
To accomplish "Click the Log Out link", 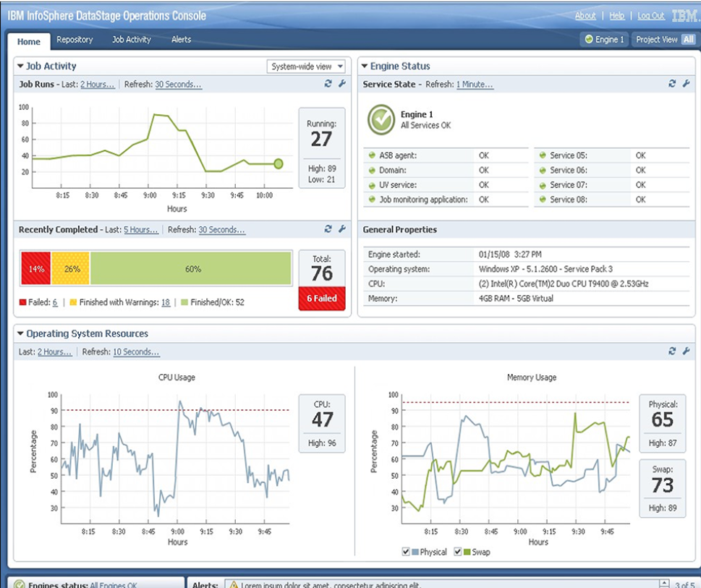I will click(x=651, y=16).
